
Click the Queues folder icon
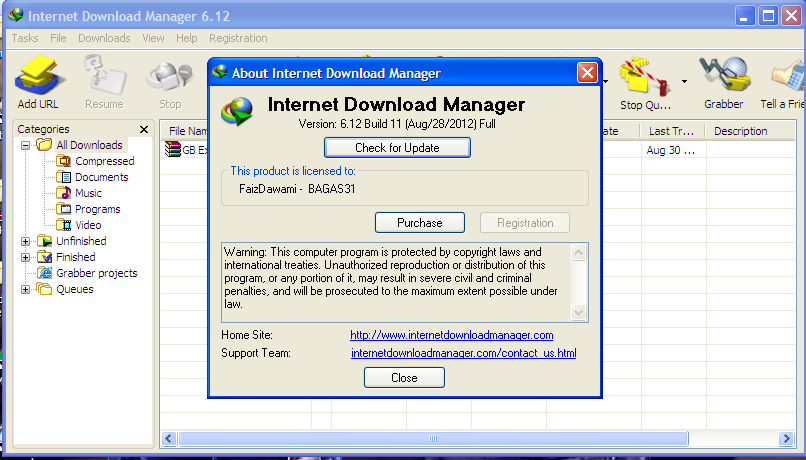[45, 289]
